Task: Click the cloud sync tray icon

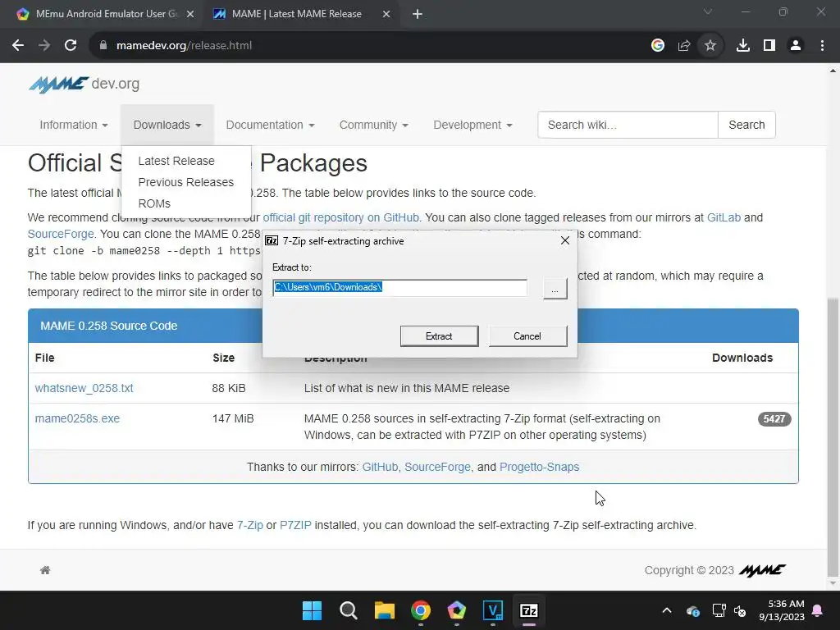Action: pos(692,610)
